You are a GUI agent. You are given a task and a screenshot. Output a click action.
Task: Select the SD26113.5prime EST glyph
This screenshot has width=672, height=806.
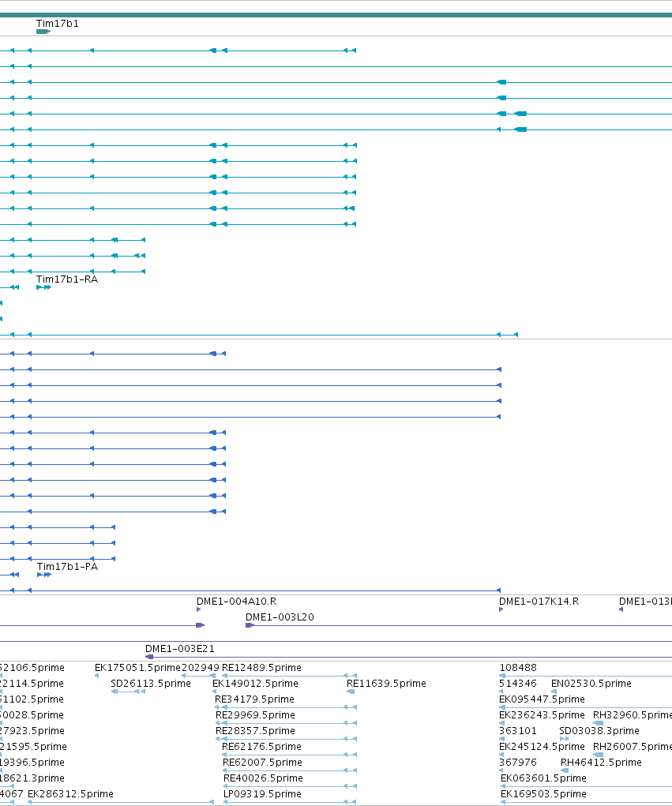pyautogui.click(x=128, y=692)
